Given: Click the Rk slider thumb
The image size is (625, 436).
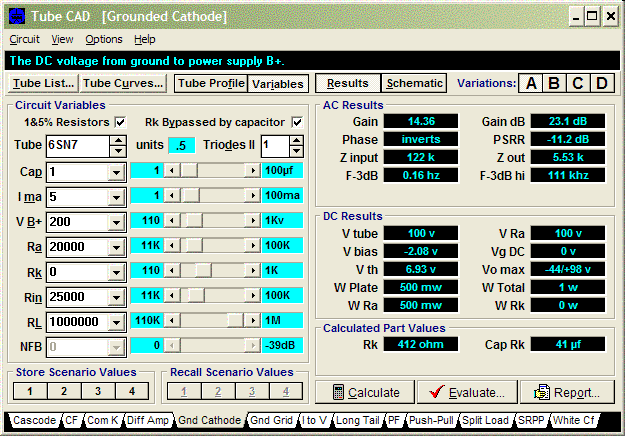Looking at the screenshot, I should pos(203,271).
